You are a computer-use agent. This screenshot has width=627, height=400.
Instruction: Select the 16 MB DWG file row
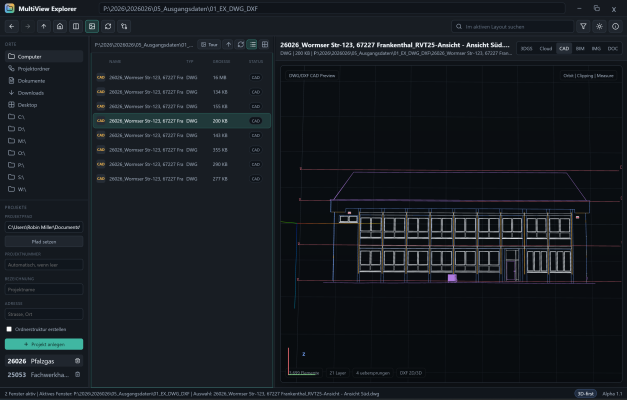pos(182,77)
